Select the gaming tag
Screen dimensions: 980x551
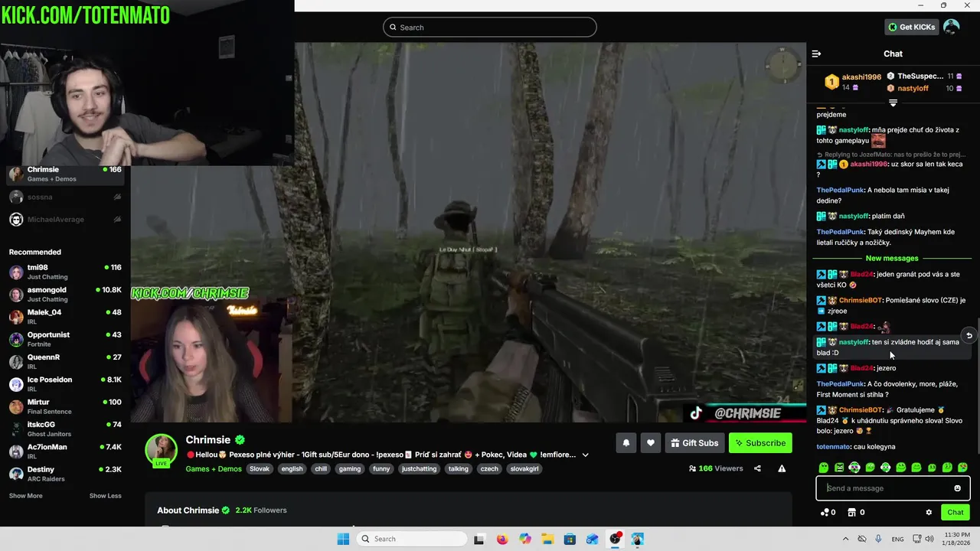[350, 469]
